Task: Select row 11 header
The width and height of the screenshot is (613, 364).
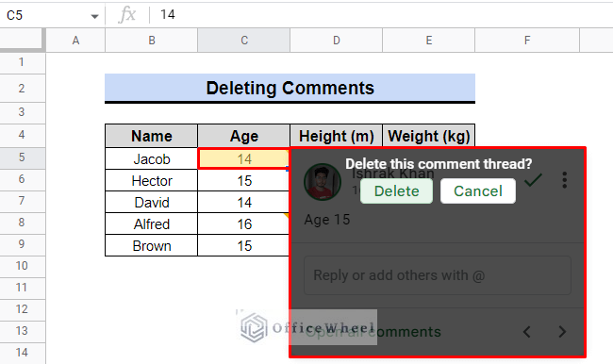Action: click(23, 289)
